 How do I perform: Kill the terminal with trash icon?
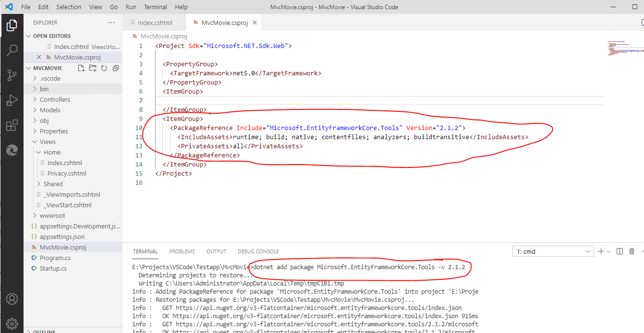(632, 251)
